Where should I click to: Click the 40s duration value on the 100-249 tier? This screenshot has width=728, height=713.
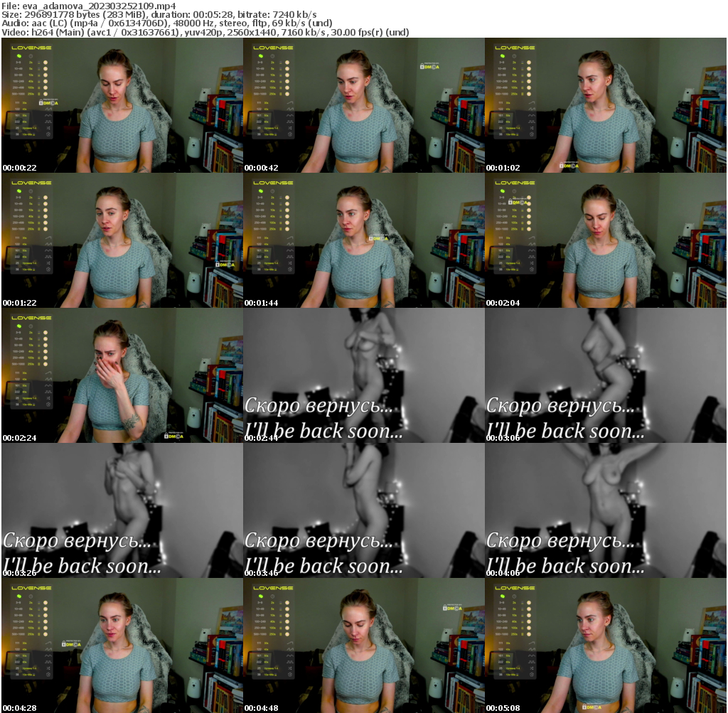[x=31, y=81]
